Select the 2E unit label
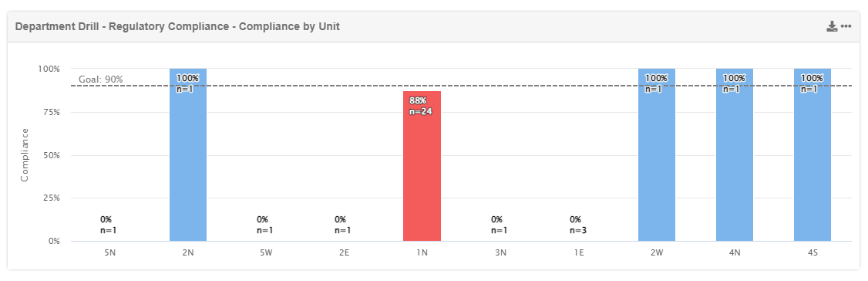868x281 pixels. click(344, 252)
